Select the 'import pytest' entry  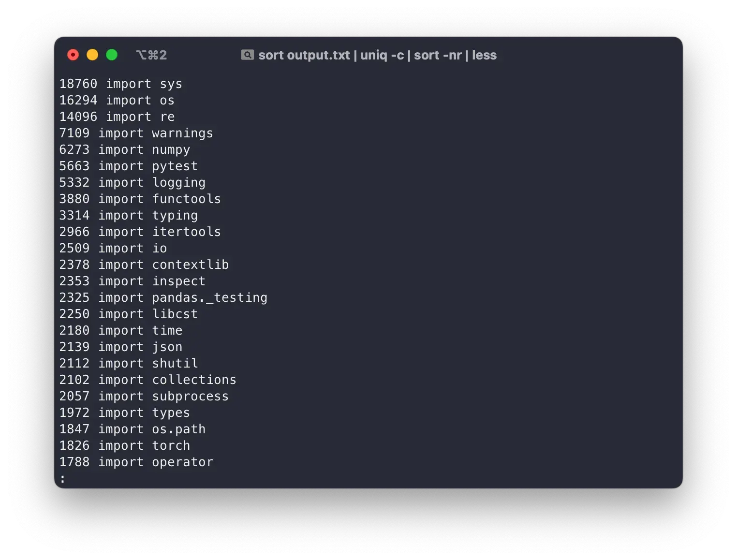tap(128, 166)
